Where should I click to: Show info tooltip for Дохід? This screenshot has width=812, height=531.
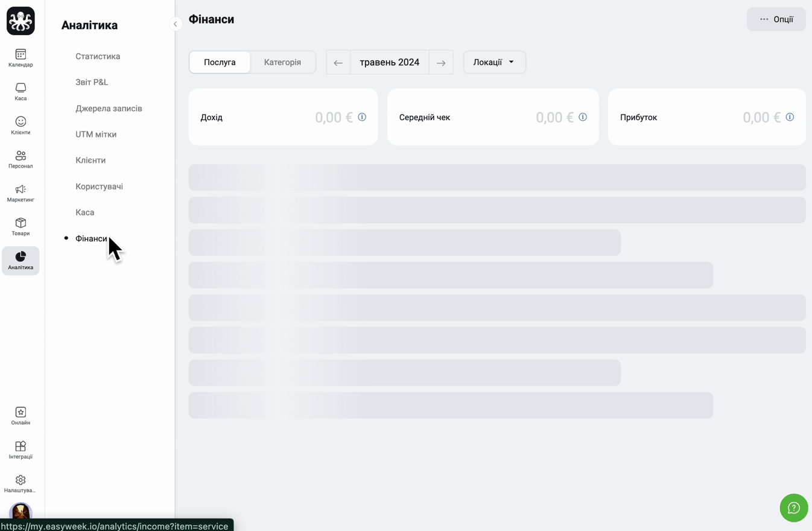tap(362, 117)
